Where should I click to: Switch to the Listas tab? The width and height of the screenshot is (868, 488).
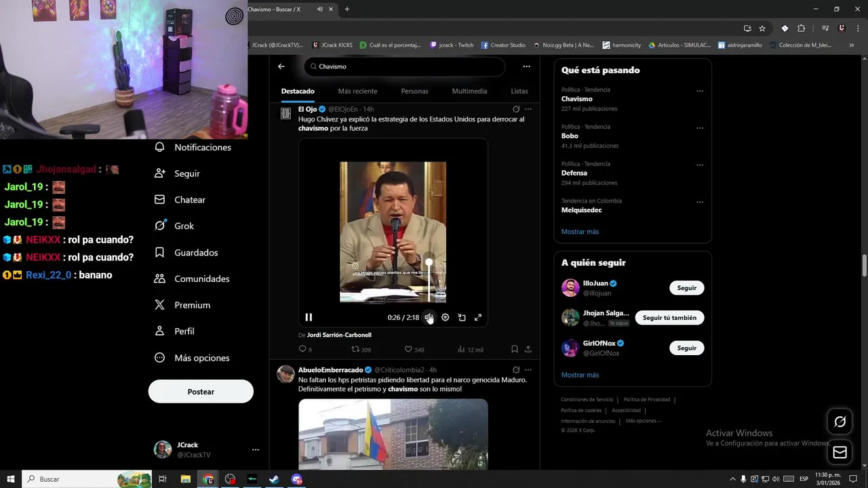point(519,91)
